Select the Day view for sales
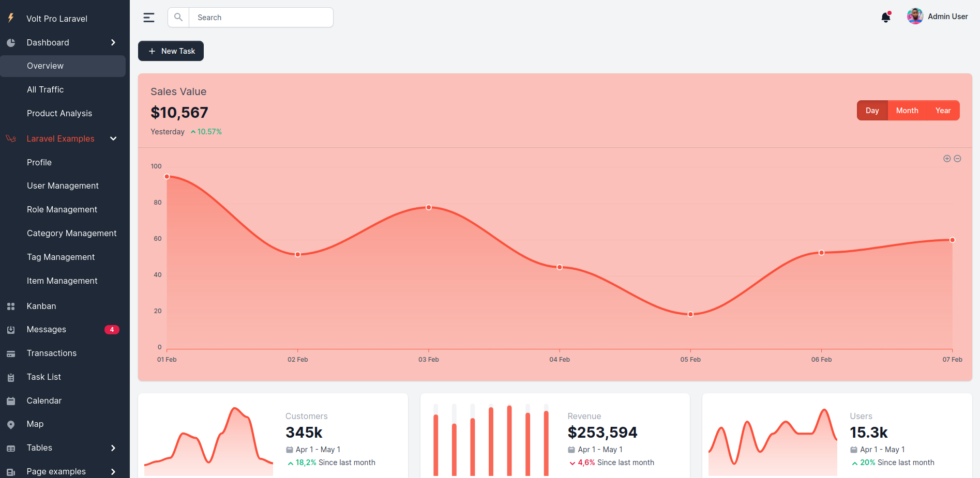 point(872,110)
